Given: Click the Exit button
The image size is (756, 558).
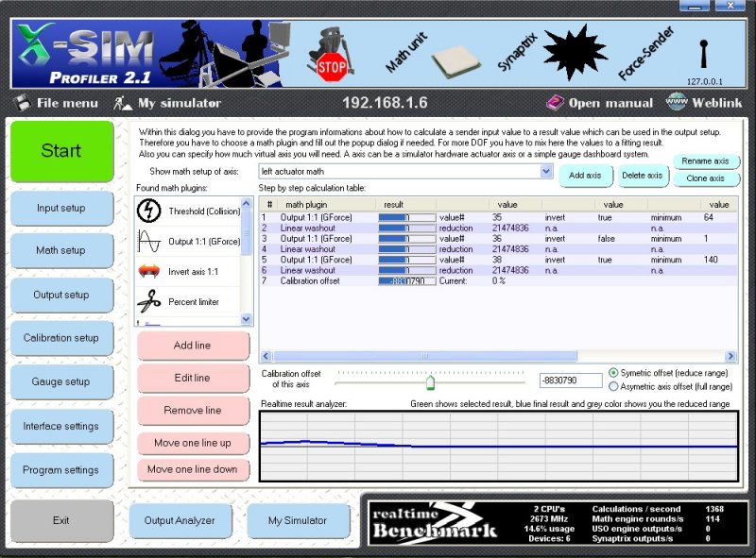Looking at the screenshot, I should (x=61, y=520).
